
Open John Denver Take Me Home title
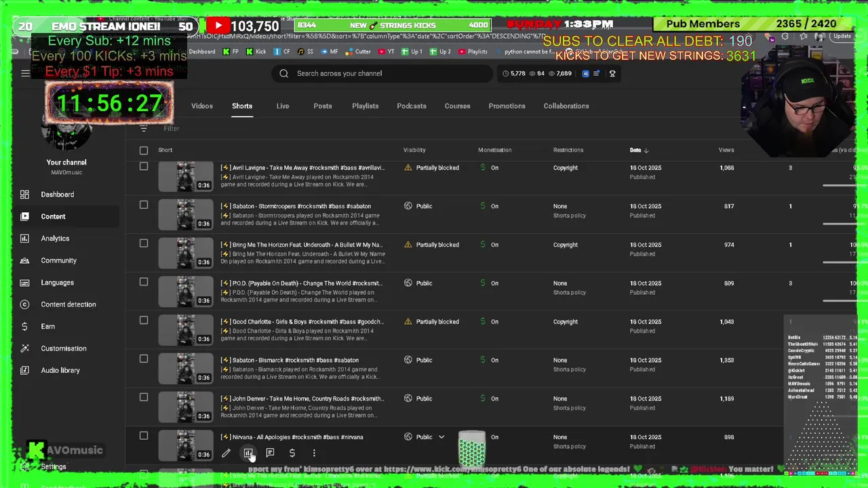pyautogui.click(x=302, y=399)
